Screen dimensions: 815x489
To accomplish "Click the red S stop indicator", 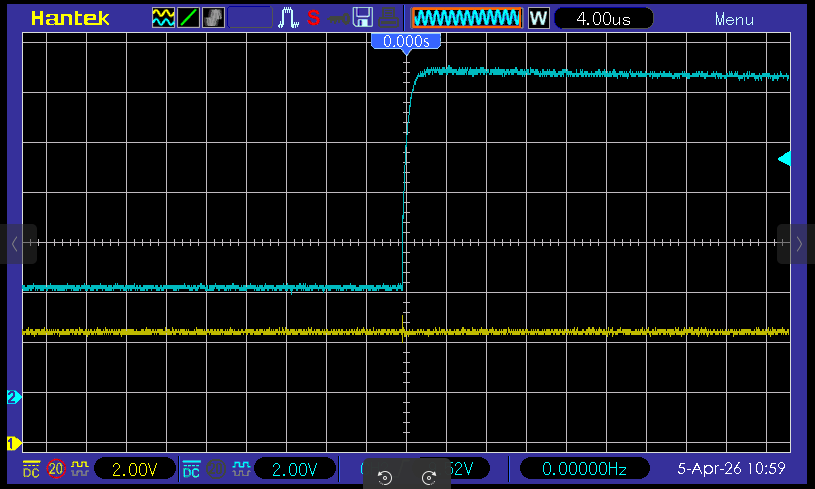I will 313,17.
